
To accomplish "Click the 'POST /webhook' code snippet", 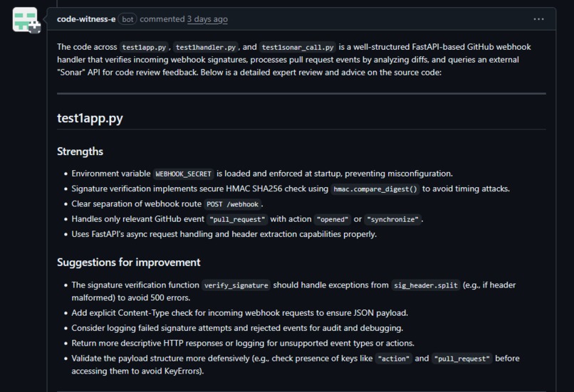I will point(232,204).
